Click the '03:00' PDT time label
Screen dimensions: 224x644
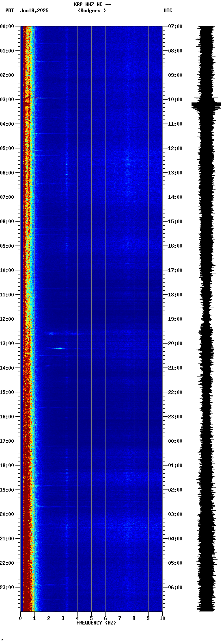(7, 100)
